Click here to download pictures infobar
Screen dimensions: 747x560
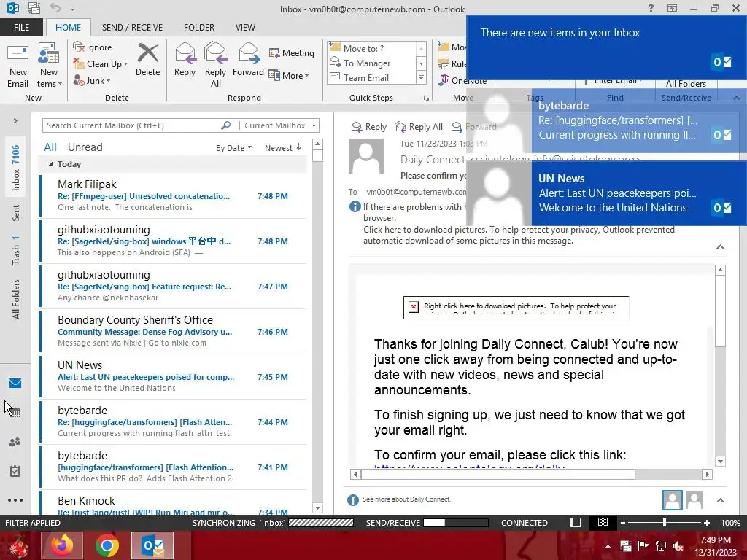519,235
